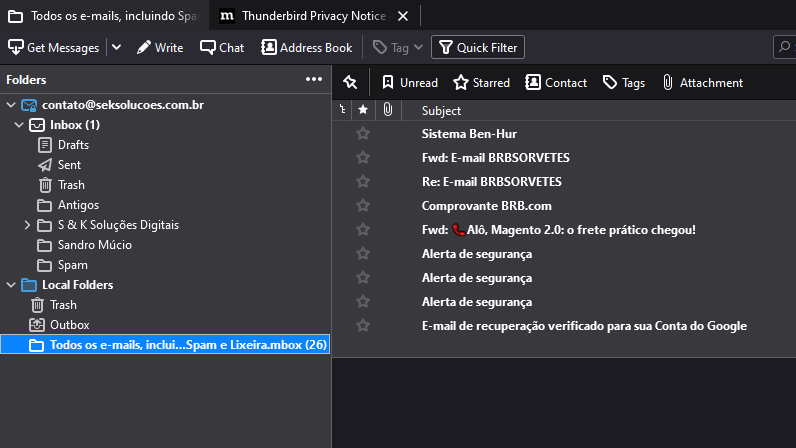Screen dimensions: 796x448
Task: Open the Address Book
Action: click(306, 47)
